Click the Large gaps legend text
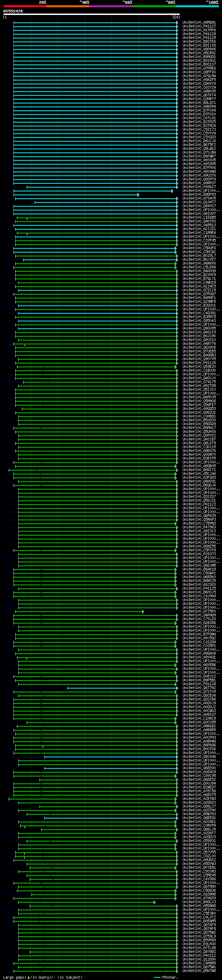The width and height of the screenshot is (222, 980). (x=15, y=977)
